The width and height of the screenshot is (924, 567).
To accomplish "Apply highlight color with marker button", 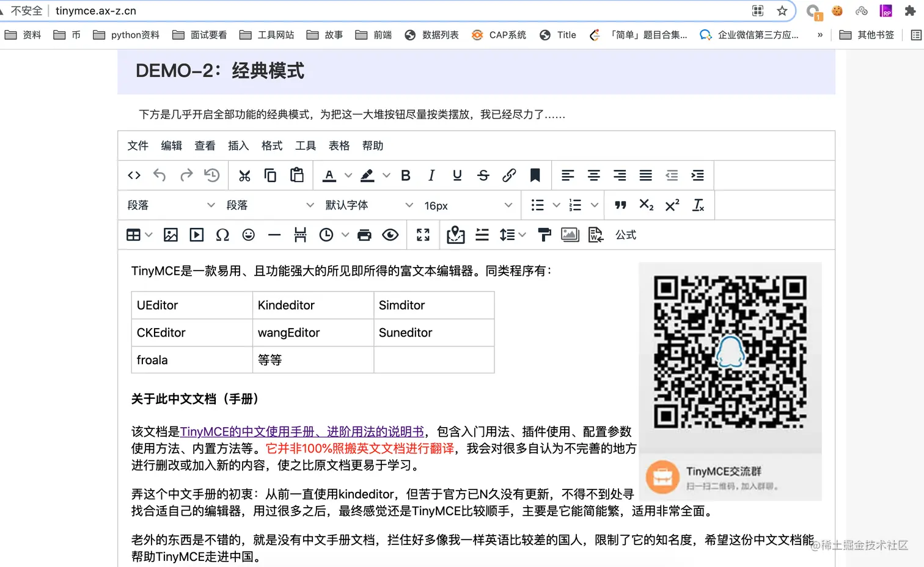I will point(367,176).
